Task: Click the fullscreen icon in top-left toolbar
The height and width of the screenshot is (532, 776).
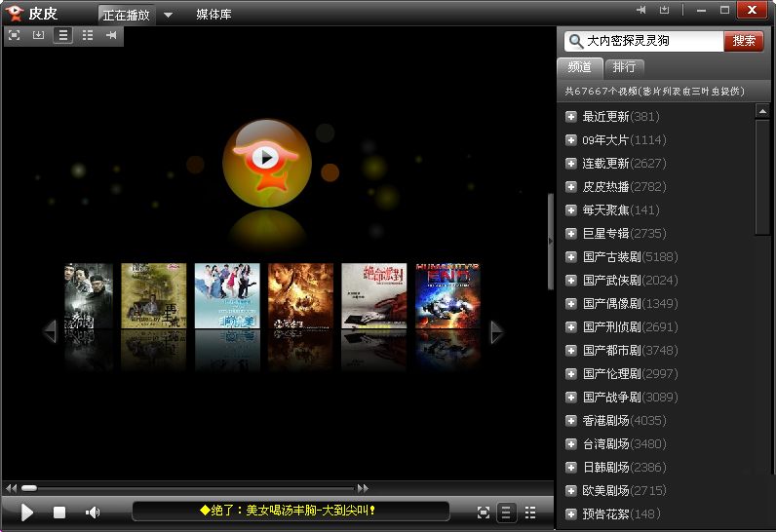Action: click(15, 35)
